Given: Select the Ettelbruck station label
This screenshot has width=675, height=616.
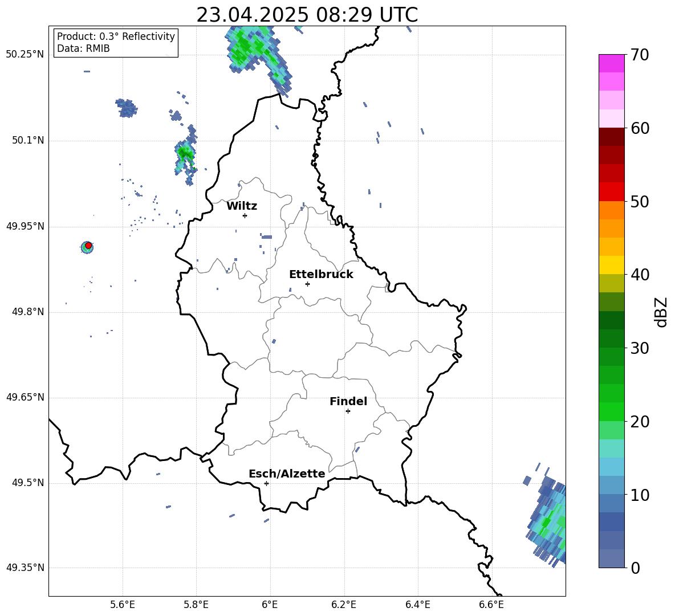Looking at the screenshot, I should (x=321, y=275).
